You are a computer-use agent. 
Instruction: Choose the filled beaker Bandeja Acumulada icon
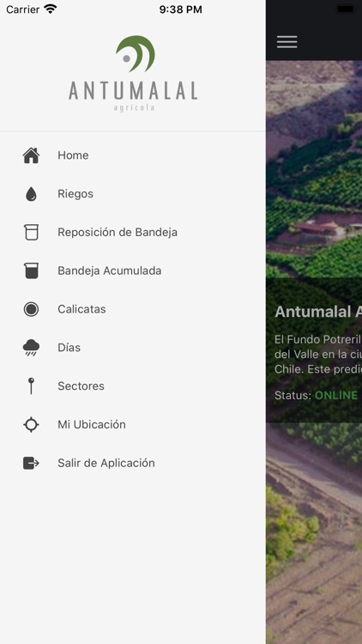(31, 271)
